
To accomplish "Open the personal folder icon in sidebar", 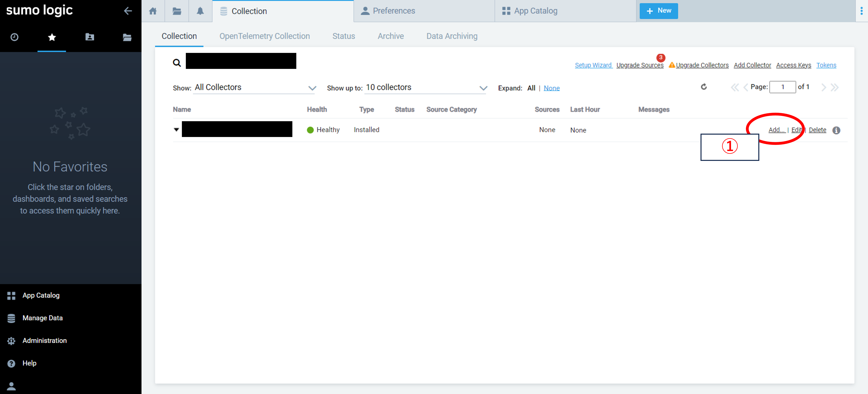I will pos(89,38).
